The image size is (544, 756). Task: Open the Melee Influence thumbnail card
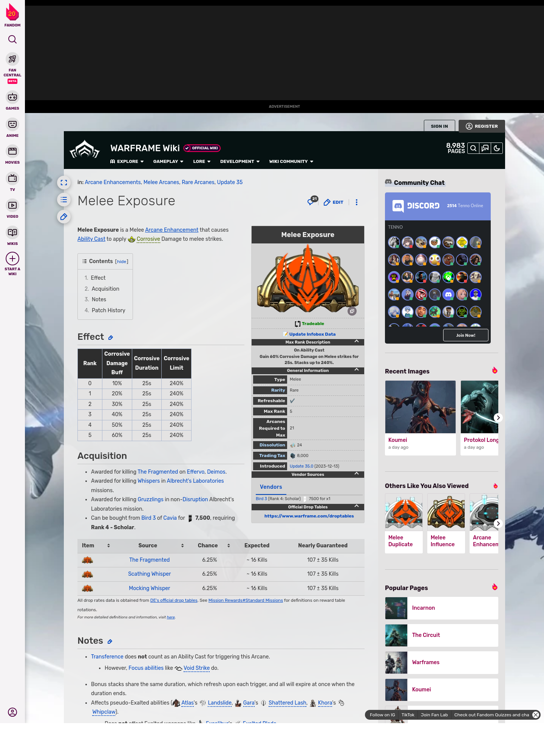(446, 523)
